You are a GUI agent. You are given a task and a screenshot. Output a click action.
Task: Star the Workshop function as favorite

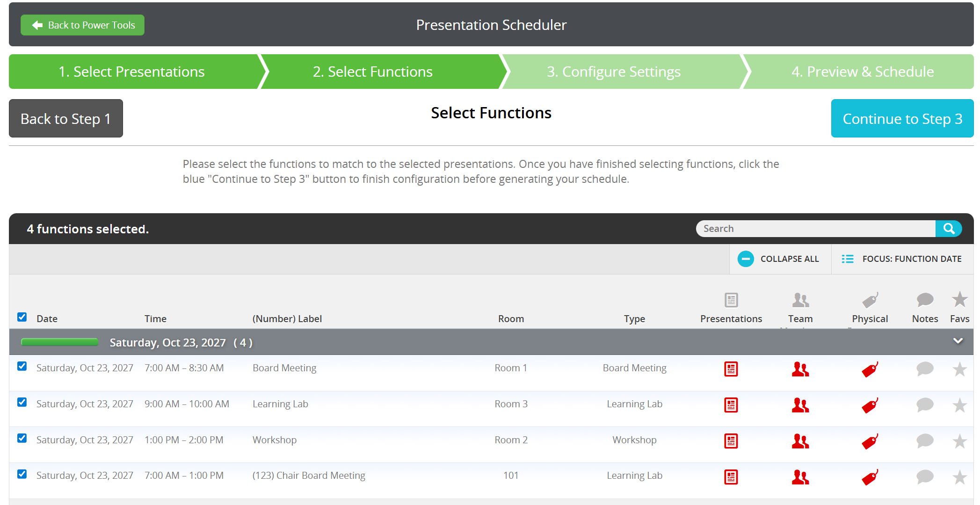[959, 441]
